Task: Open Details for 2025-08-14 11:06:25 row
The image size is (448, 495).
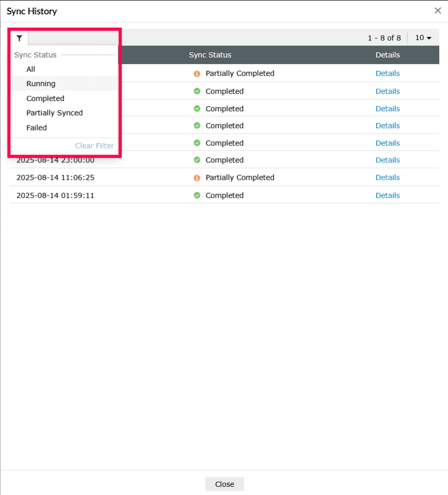Action: click(388, 177)
